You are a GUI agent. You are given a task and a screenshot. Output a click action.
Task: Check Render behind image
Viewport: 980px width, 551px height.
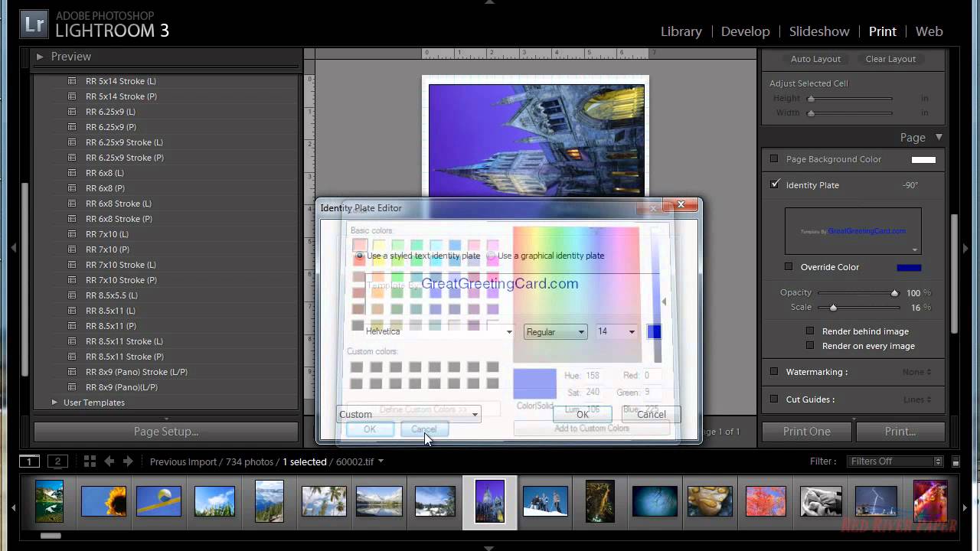click(x=810, y=331)
